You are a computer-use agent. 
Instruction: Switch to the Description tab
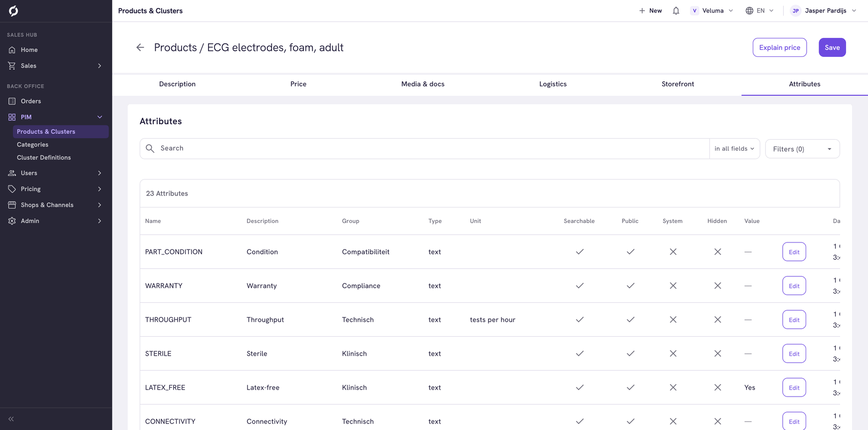(x=177, y=84)
